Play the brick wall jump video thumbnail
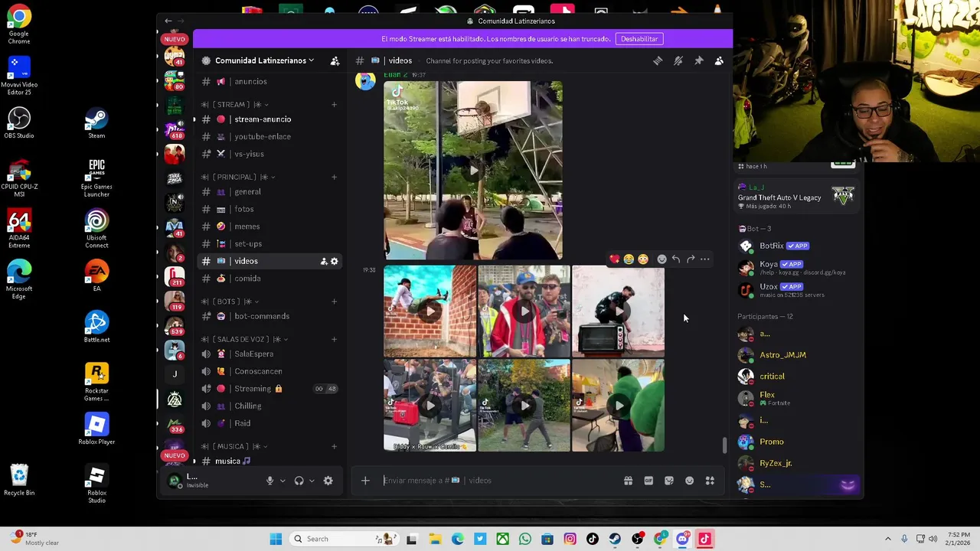This screenshot has height=551, width=980. pos(430,311)
